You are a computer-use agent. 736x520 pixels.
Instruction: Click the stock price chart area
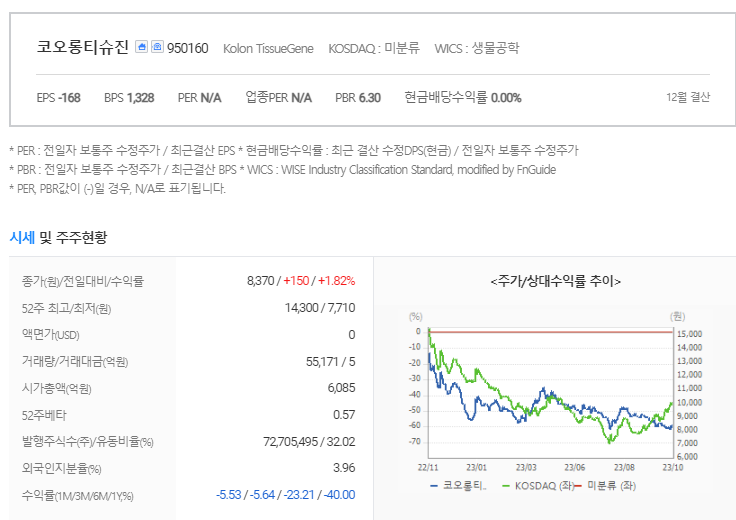coord(551,392)
